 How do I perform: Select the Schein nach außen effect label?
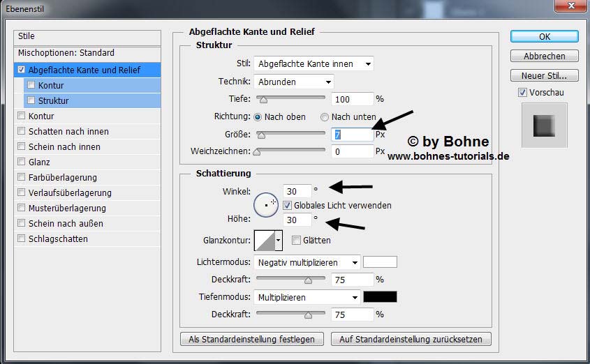click(x=66, y=224)
